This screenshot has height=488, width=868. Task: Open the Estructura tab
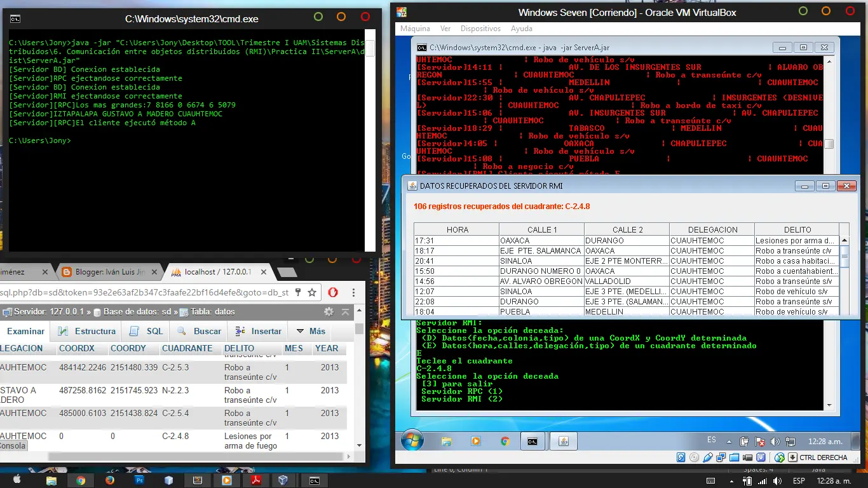point(87,331)
